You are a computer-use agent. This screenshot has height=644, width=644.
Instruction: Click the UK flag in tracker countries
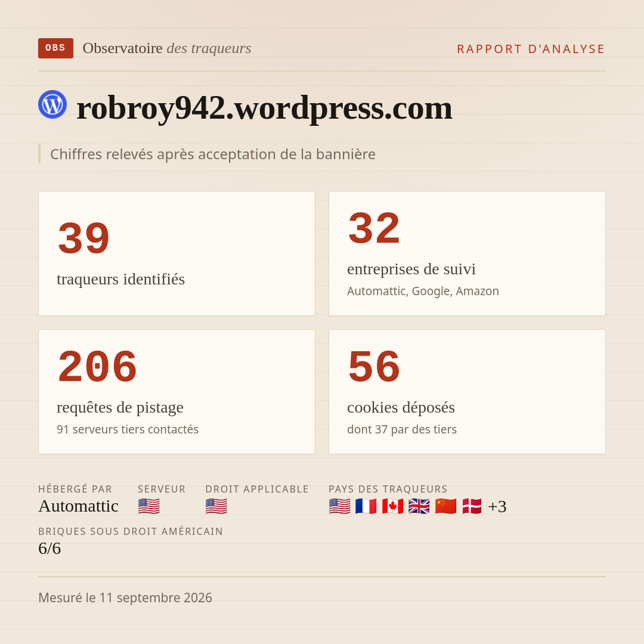coord(419,506)
